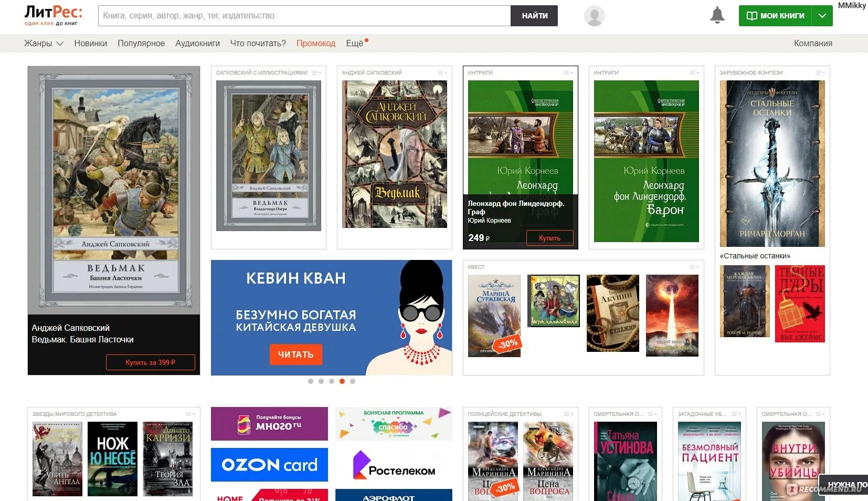868x501 pixels.
Task: Open menu of Анджей Сапковский block
Action: [442, 72]
